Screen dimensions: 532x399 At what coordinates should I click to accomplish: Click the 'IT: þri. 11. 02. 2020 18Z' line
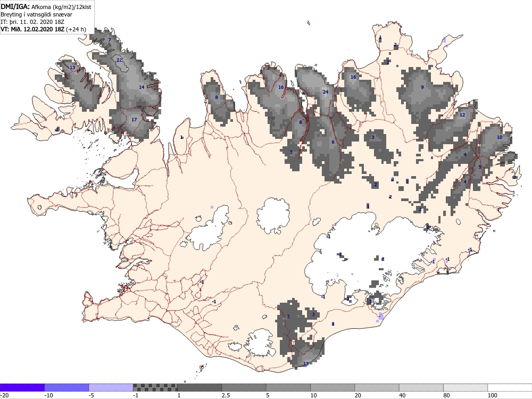(x=32, y=22)
